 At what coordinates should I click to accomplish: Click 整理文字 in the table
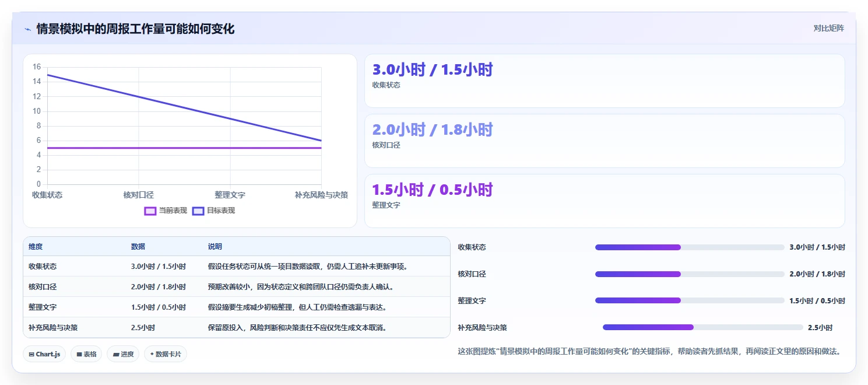click(43, 307)
